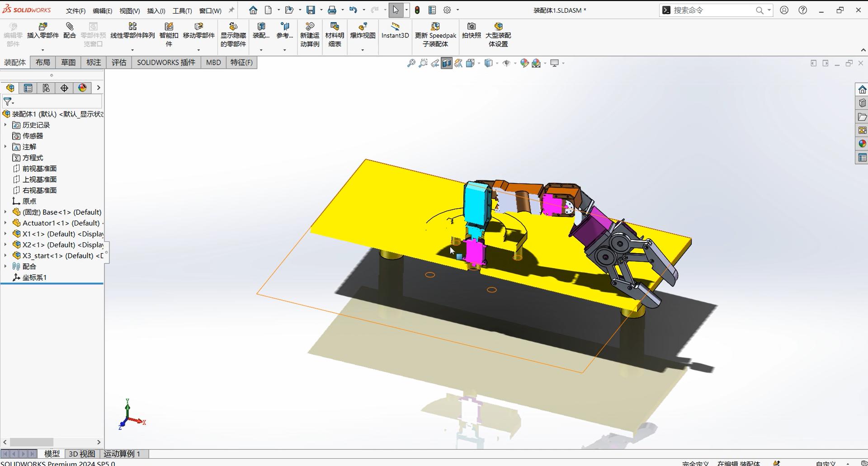Open the Appearances color ball in right task pane
This screenshot has width=868, height=466.
pos(862,144)
